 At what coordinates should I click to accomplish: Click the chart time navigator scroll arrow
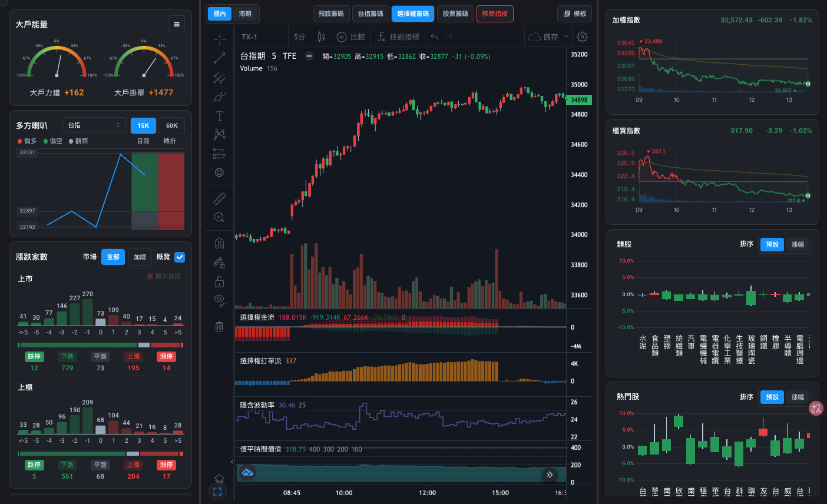pos(550,475)
